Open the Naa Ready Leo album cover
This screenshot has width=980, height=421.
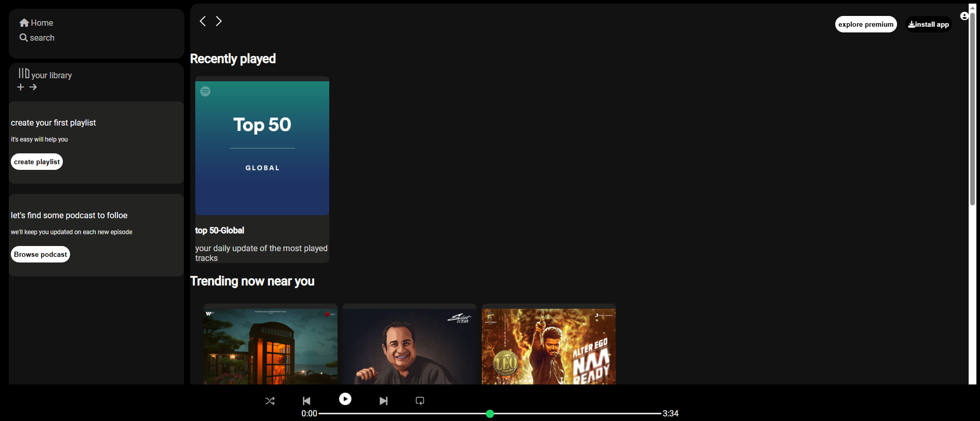[x=549, y=346]
